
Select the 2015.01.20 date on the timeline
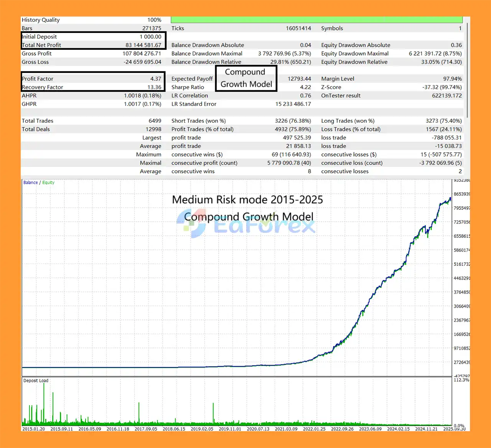click(33, 429)
